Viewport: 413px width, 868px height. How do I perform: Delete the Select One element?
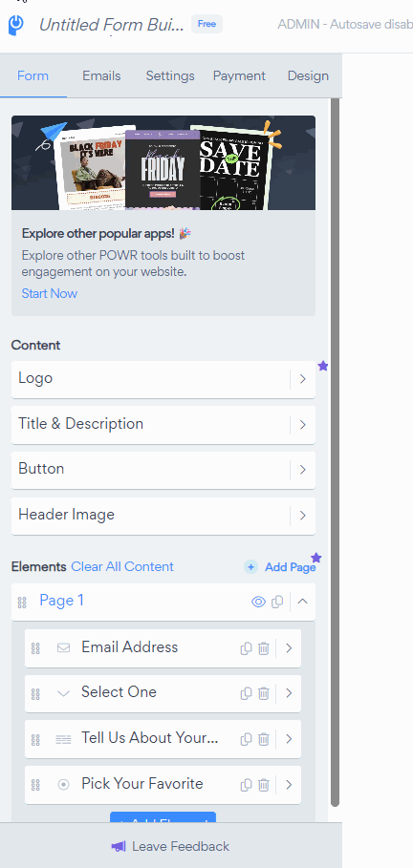coord(264,693)
